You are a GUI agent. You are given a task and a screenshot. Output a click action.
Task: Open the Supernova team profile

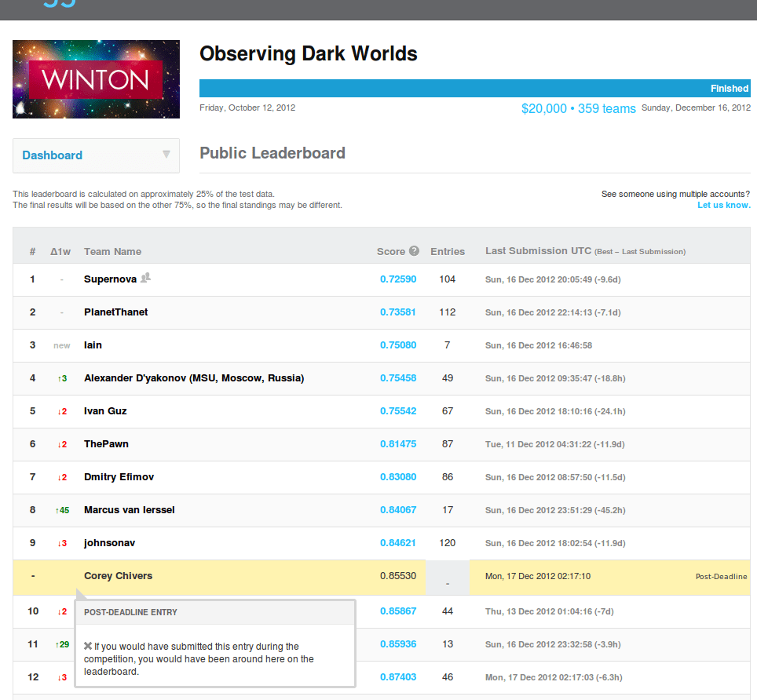click(x=110, y=279)
